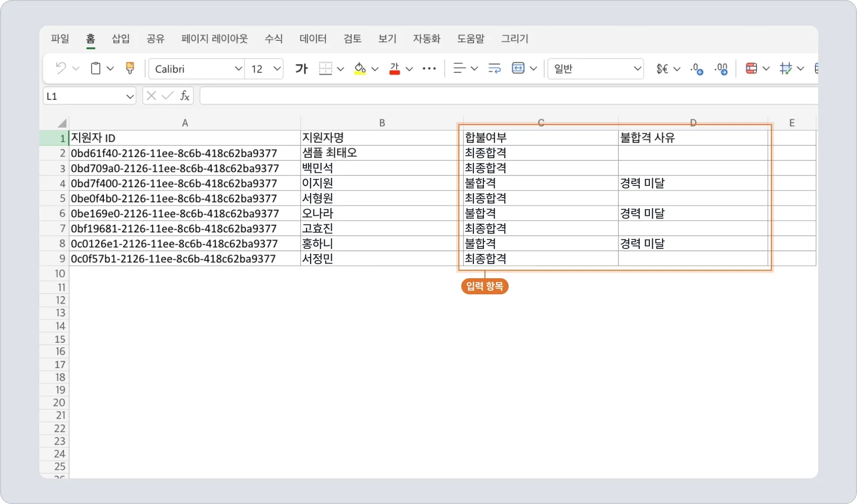Image resolution: width=857 pixels, height=504 pixels.
Task: Switch to the 삽입 tab
Action: (x=120, y=39)
